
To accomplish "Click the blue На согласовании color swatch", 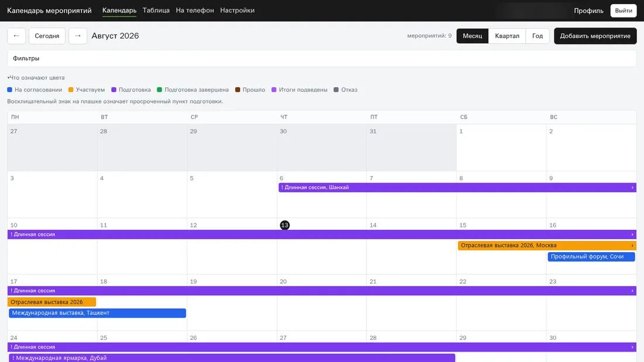I will click(x=9, y=89).
